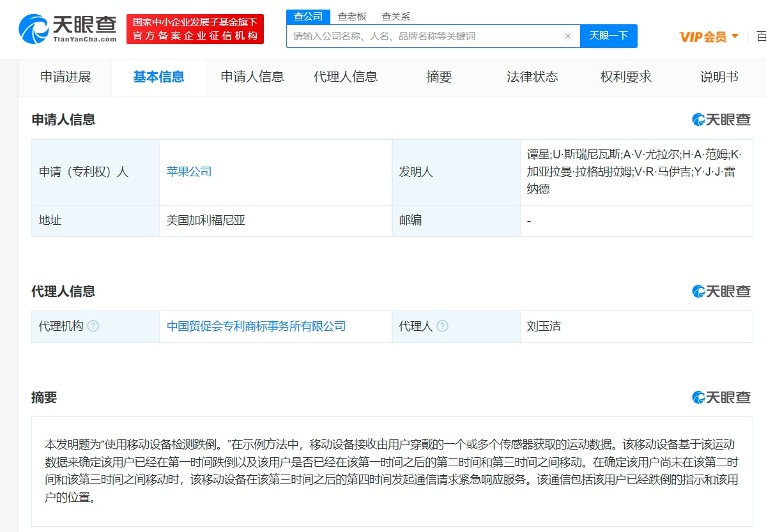View the 法律状态 tab
Screen dimensions: 766x532
[532, 77]
